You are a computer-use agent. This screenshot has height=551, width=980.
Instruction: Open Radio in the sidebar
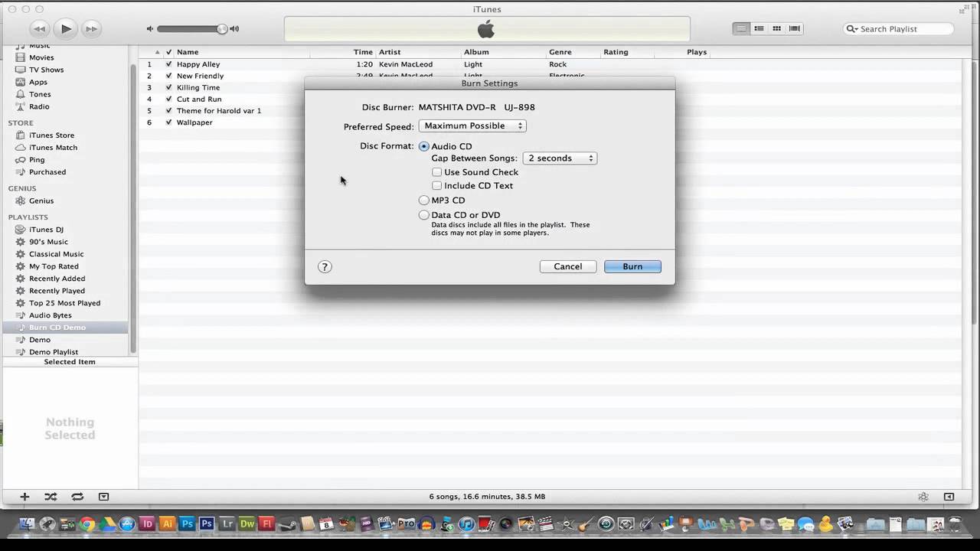[x=39, y=106]
